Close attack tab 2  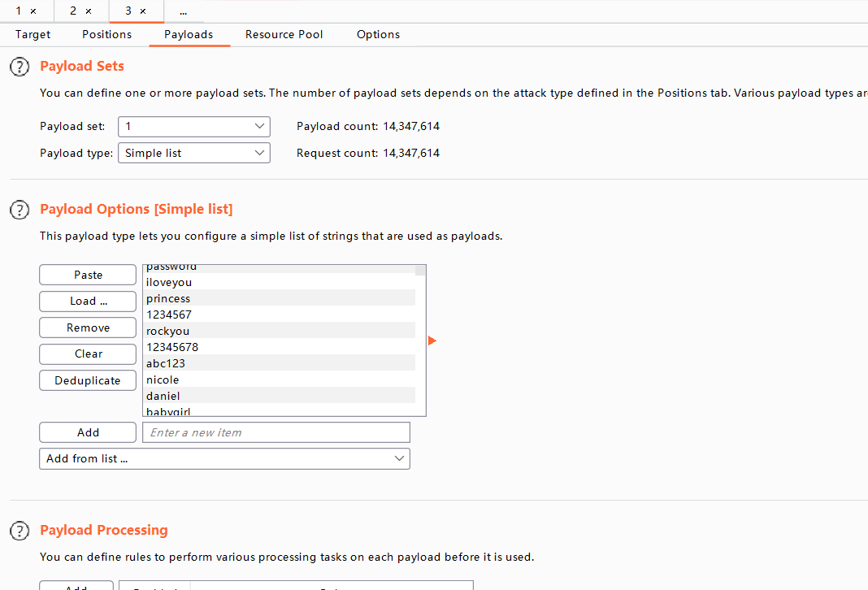point(89,11)
